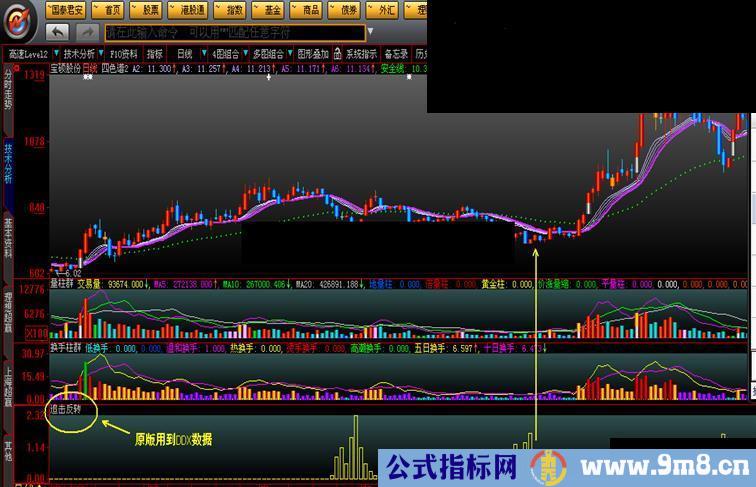The height and width of the screenshot is (487, 756).
Task: Expand the command input dropdown arrow
Action: pos(370,32)
